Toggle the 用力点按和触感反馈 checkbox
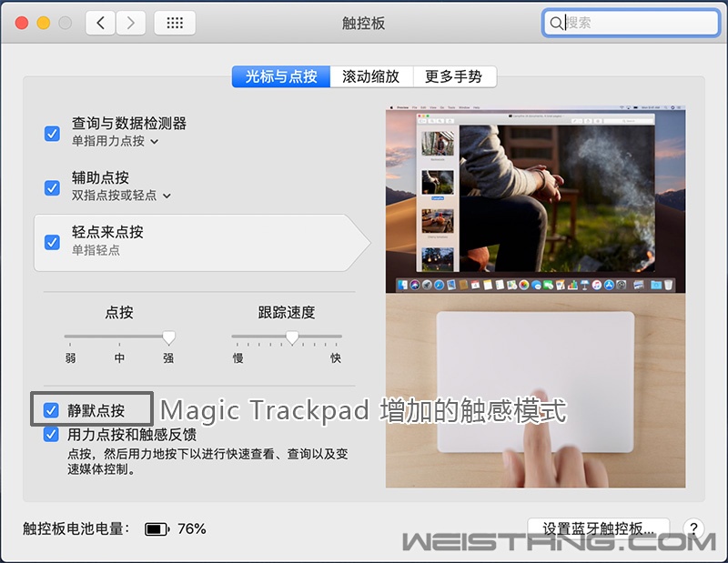Screen dimensions: 728x563 (51, 435)
